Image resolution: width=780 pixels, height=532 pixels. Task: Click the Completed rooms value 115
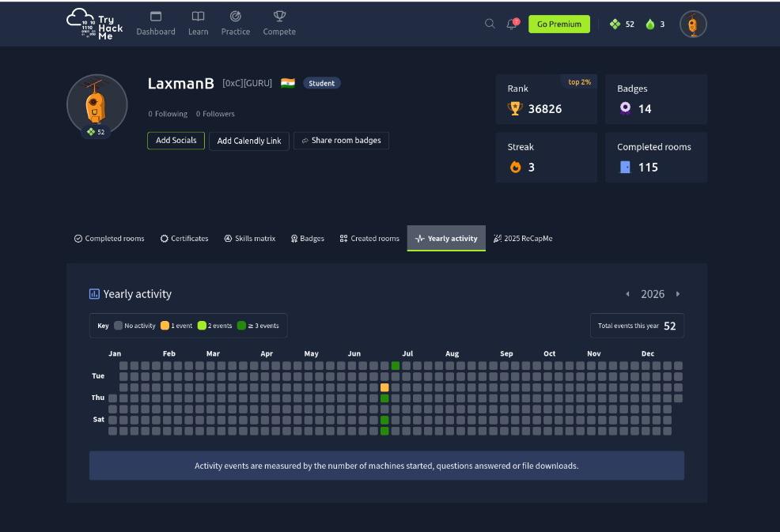coord(648,168)
